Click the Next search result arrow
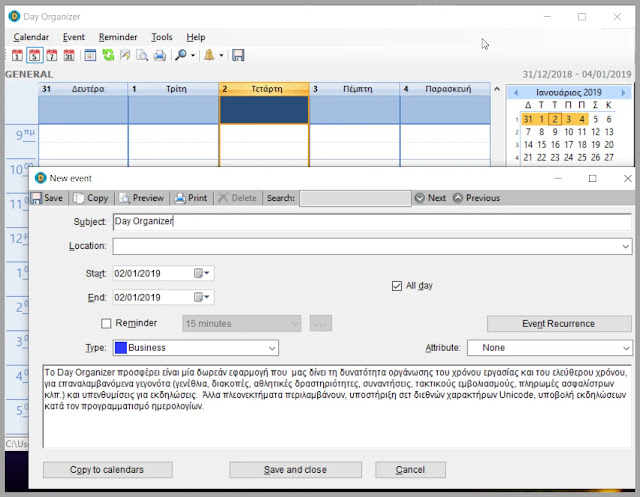640x497 pixels. click(x=431, y=198)
